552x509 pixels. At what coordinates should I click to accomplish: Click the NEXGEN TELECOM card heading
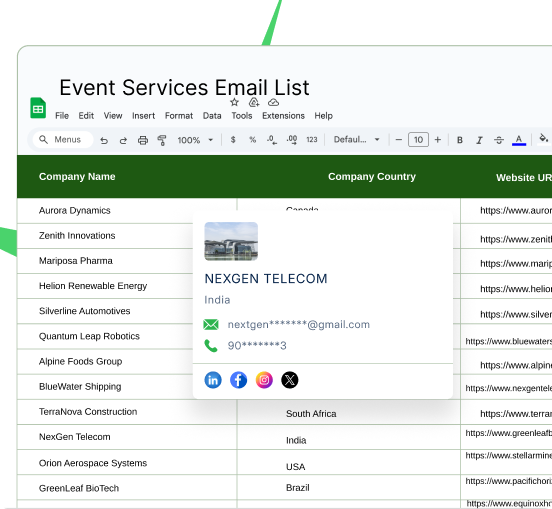266,279
